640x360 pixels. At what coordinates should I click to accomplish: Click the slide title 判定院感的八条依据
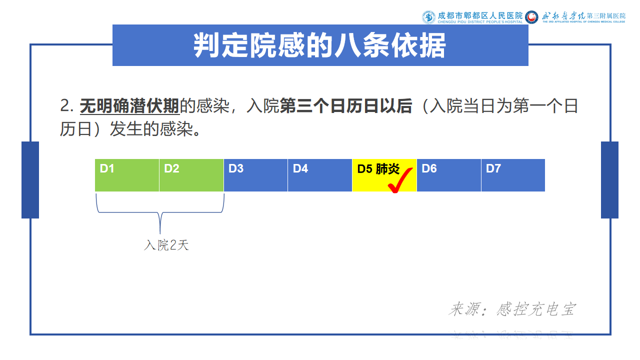coord(320,45)
